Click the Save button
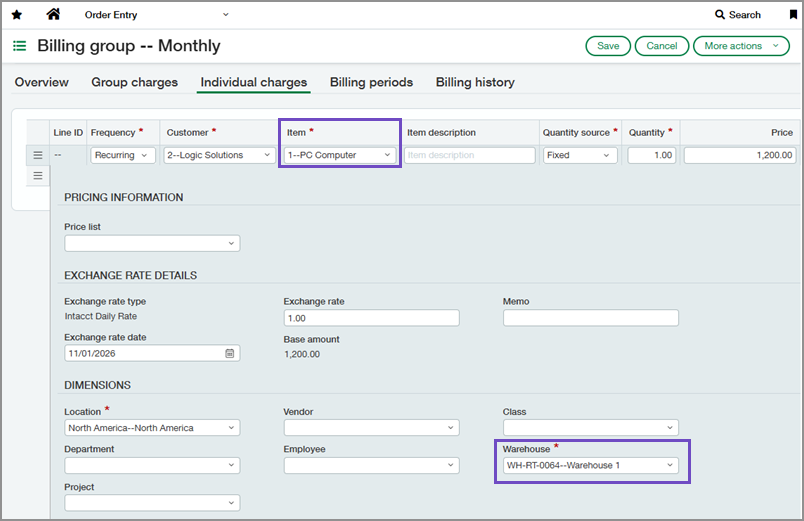Viewport: 804px width, 521px height. [608, 46]
